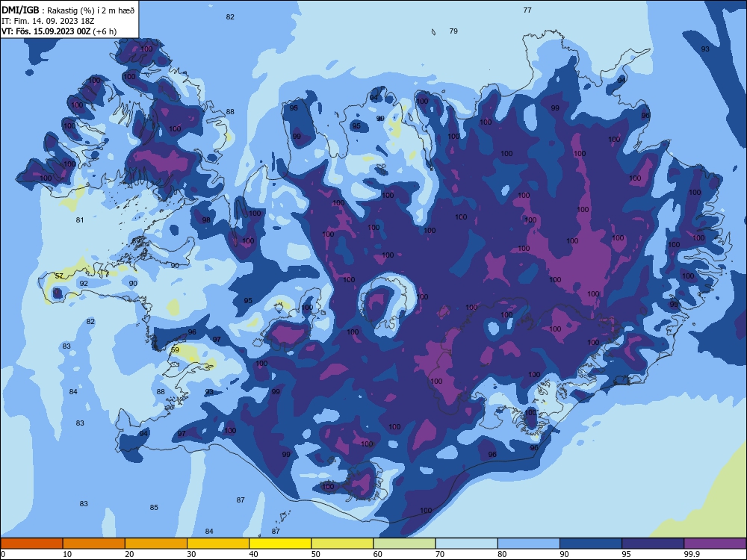Click the '85' humidity value over the sea
747x560 pixels.
pos(154,508)
